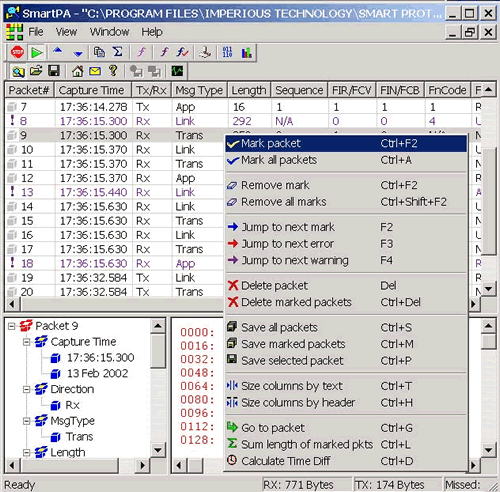The width and height of the screenshot is (500, 492).
Task: Click the Capture Time column header
Action: pos(93,90)
